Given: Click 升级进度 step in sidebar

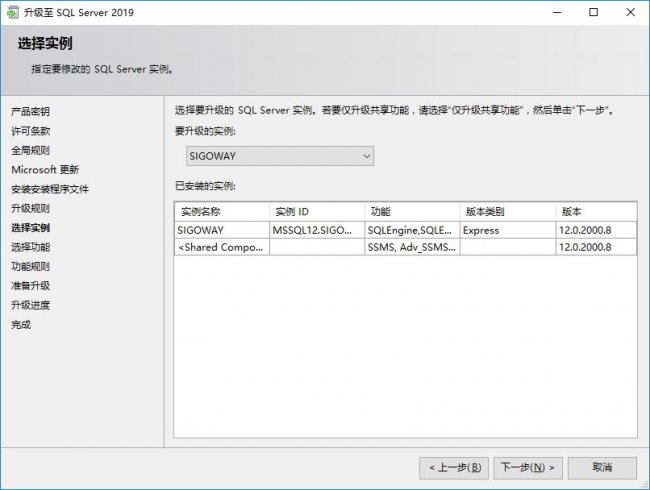Looking at the screenshot, I should (30, 305).
